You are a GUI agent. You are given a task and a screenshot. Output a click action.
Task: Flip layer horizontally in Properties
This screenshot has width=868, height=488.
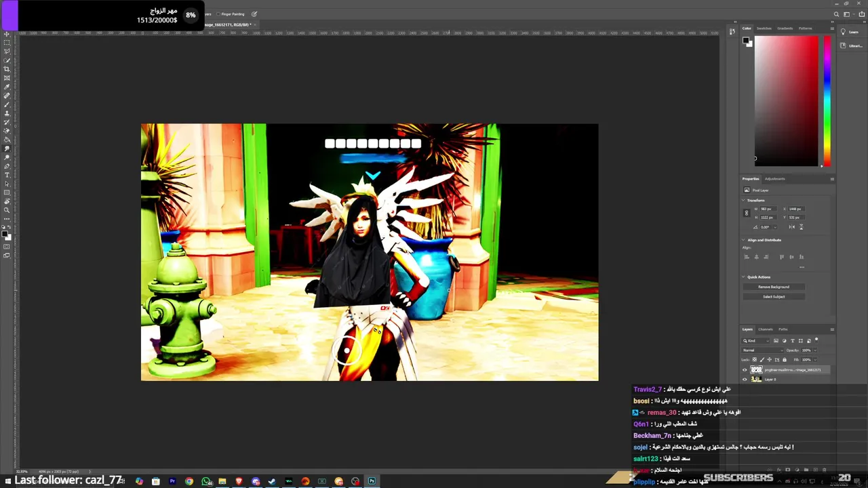[x=792, y=227]
